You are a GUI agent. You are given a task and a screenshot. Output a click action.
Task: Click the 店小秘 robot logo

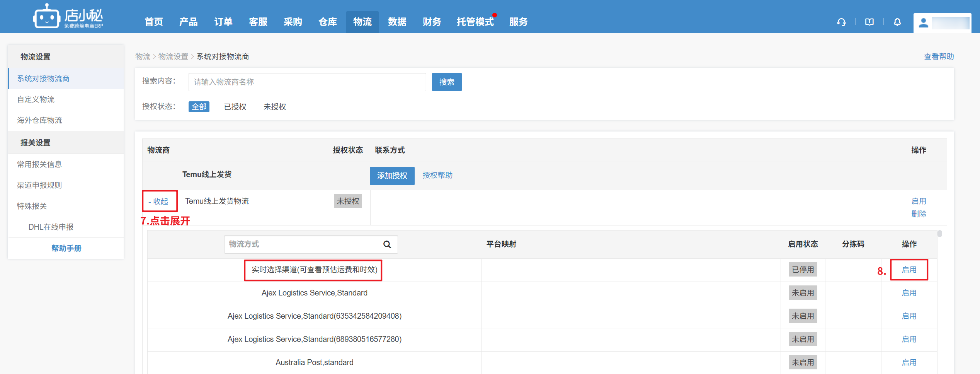(47, 17)
